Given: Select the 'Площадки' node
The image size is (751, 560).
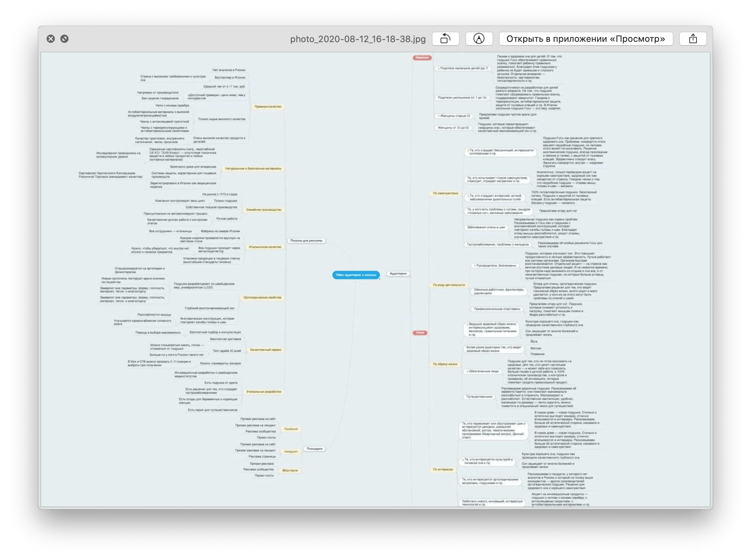Looking at the screenshot, I should pyautogui.click(x=314, y=448).
